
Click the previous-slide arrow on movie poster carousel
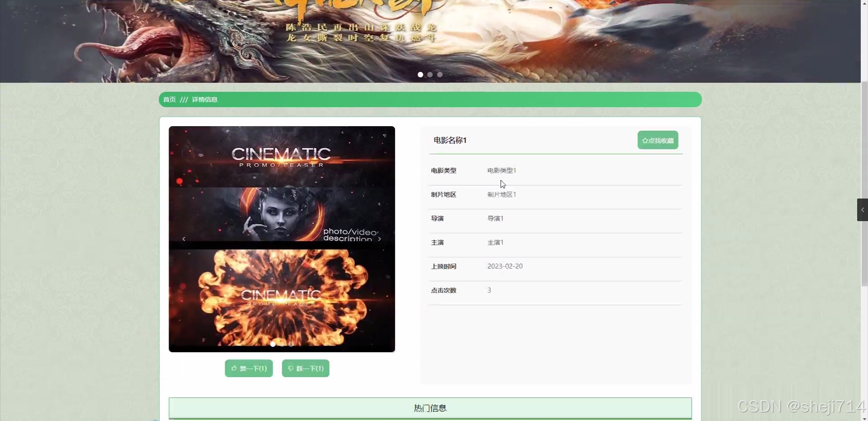pos(184,239)
